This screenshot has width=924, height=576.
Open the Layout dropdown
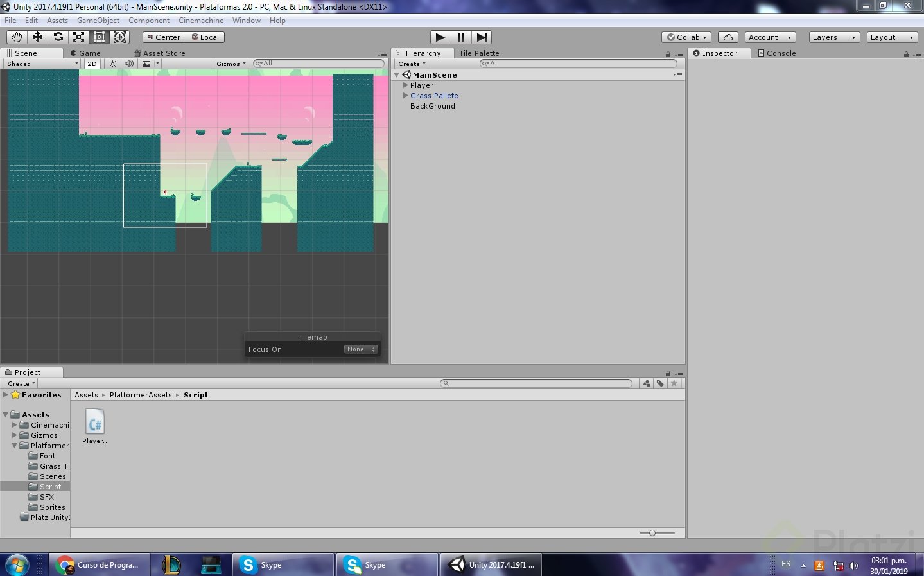click(x=892, y=37)
